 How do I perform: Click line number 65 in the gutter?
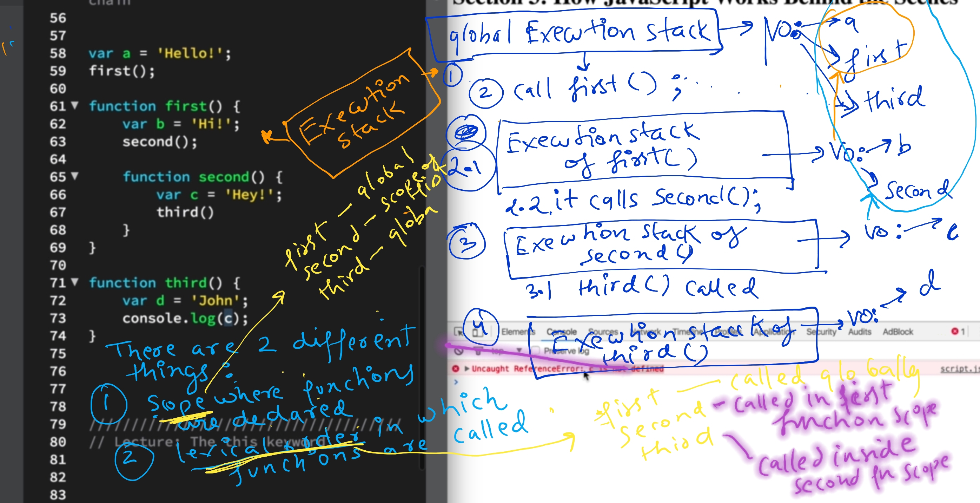coord(58,177)
